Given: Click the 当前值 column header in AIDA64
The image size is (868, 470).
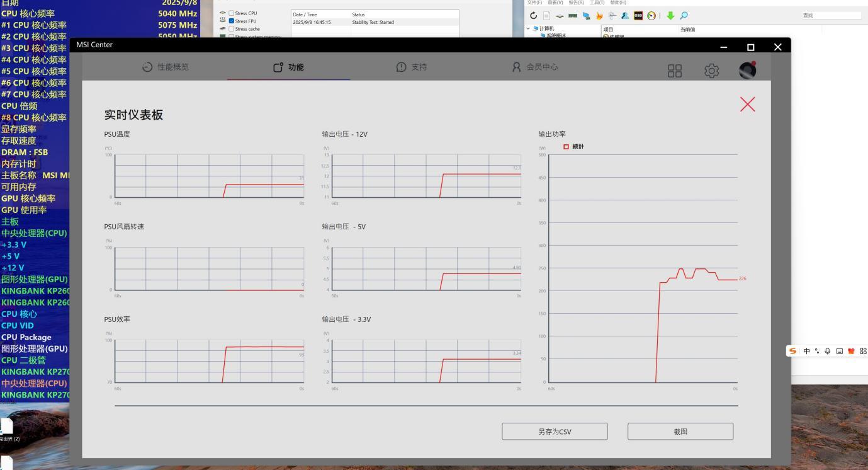Looking at the screenshot, I should tap(687, 30).
